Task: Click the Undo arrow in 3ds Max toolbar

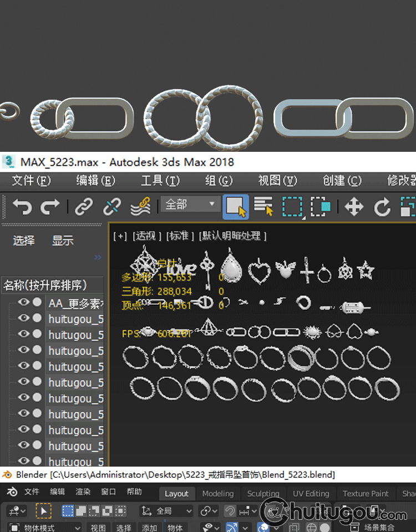Action: (x=22, y=207)
